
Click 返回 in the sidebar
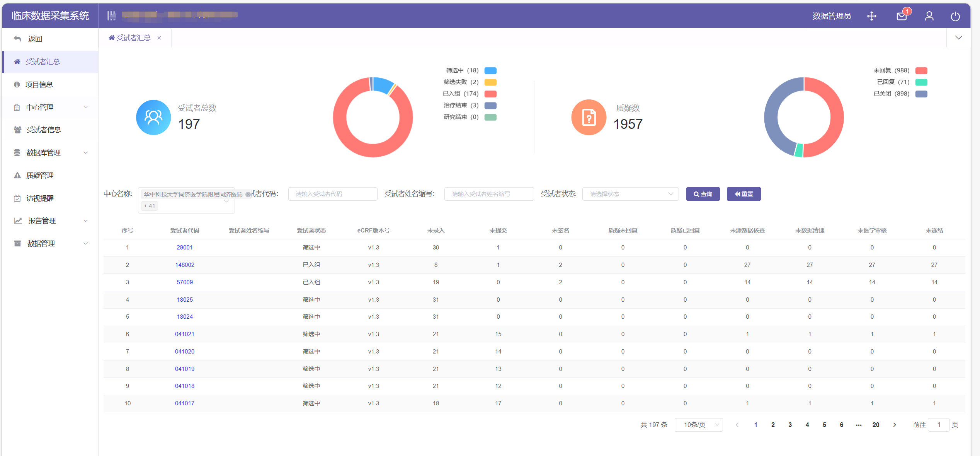(50, 39)
